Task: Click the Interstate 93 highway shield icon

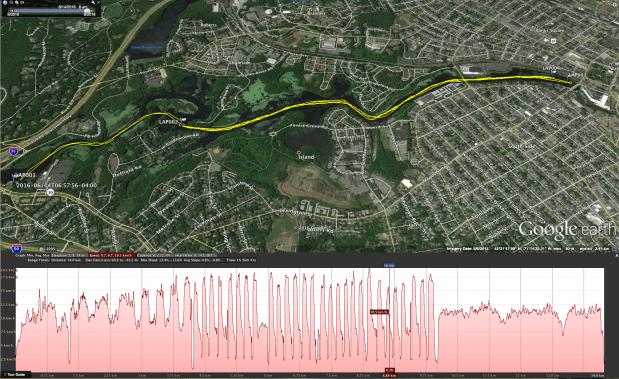Action: pyautogui.click(x=13, y=151)
